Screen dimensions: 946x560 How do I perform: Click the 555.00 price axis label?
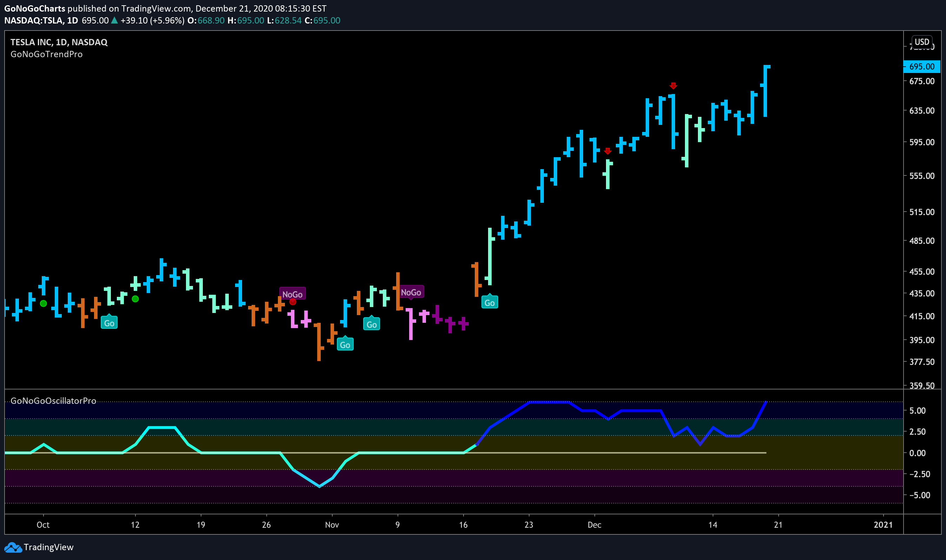point(921,176)
